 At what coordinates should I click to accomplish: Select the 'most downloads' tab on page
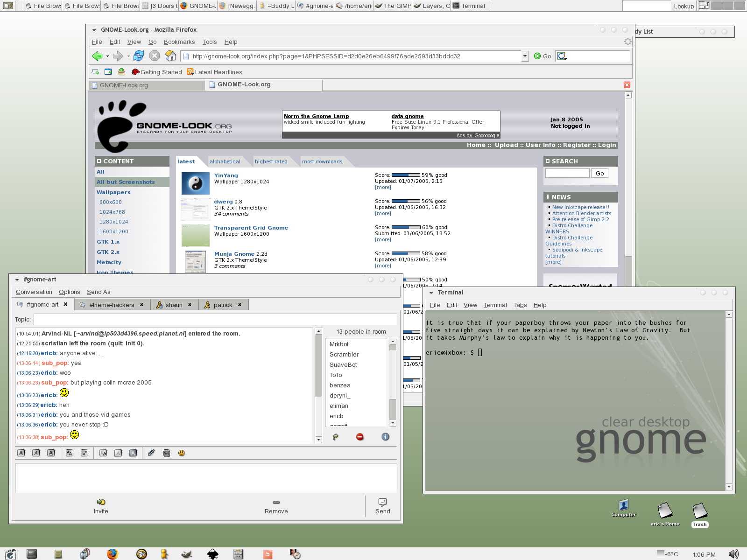point(322,161)
